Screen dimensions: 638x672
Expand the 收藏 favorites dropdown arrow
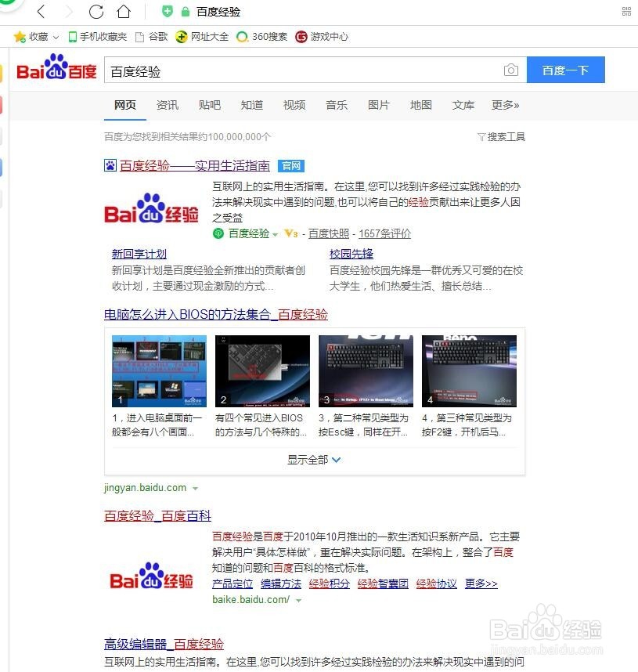tap(56, 38)
